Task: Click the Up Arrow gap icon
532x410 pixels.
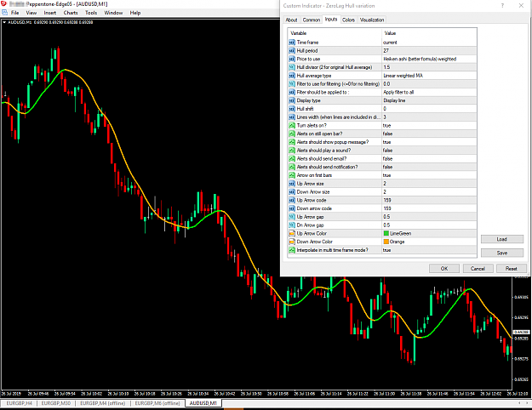Action: click(x=292, y=217)
